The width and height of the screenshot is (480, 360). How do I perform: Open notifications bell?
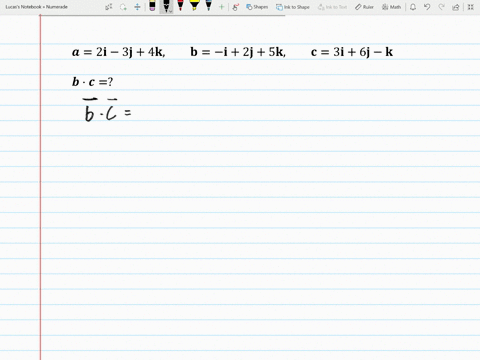(413, 7)
